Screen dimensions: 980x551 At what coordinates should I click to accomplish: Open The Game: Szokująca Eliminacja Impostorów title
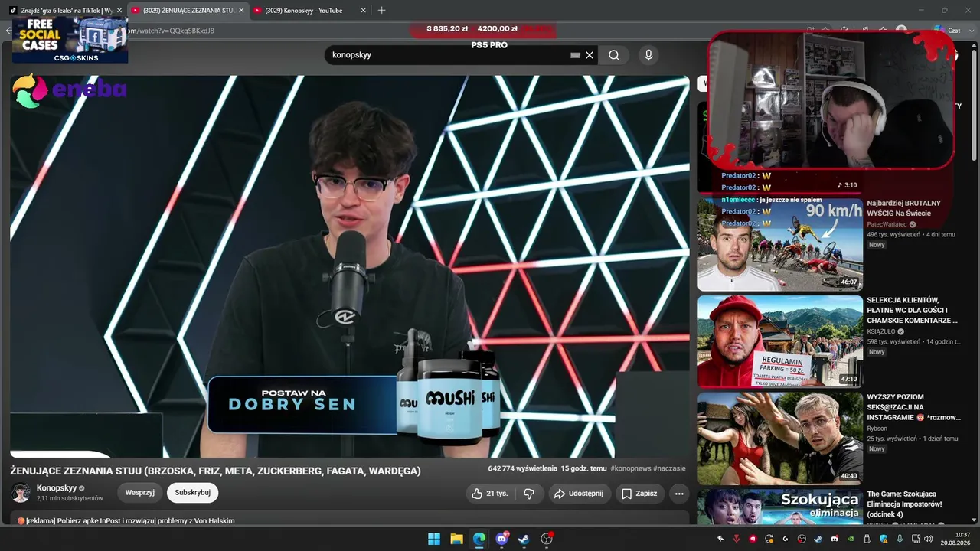tap(904, 504)
